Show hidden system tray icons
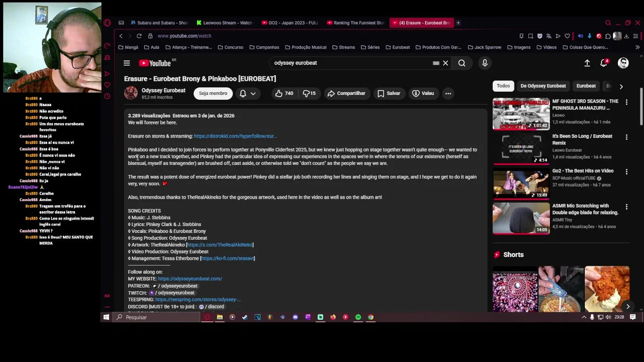The height and width of the screenshot is (362, 644). click(x=584, y=317)
